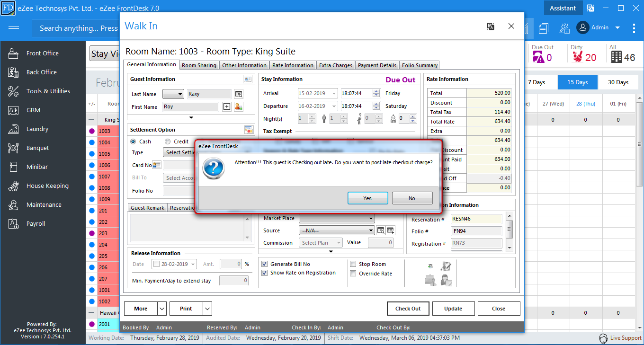Viewport: 644px width, 345px height.
Task: Click the guest notes icon with pencil
Action: (446, 267)
